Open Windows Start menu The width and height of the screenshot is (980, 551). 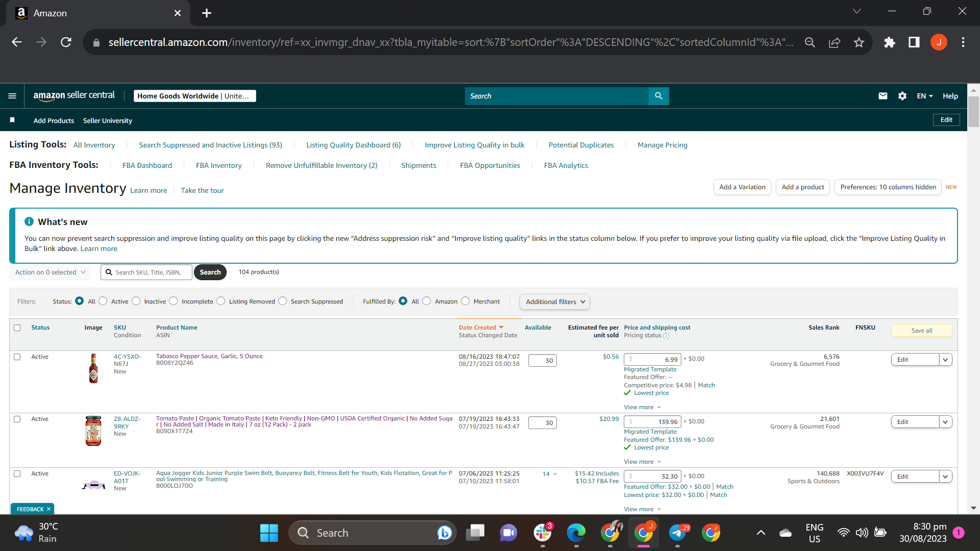[269, 533]
